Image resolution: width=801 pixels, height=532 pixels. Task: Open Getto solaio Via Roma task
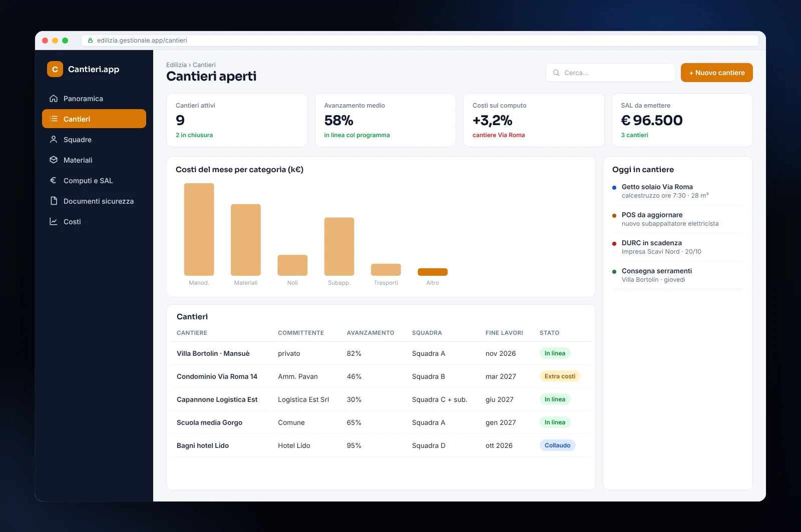[677, 191]
